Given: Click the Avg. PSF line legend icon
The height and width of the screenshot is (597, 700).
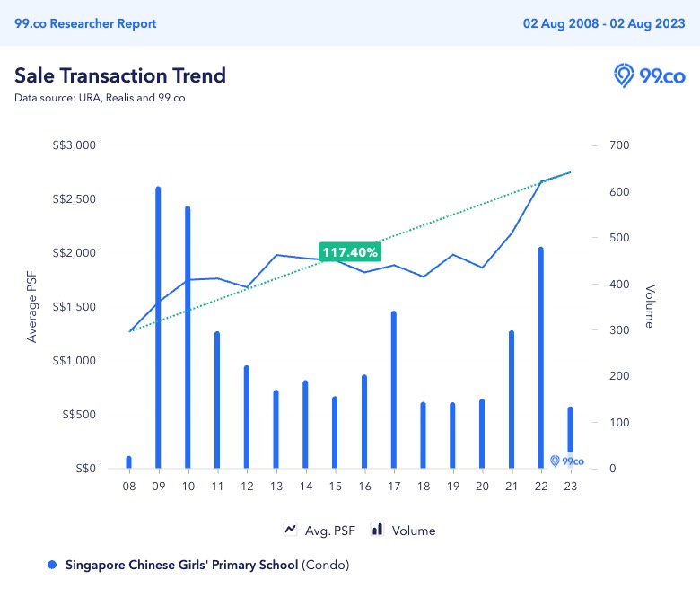Looking at the screenshot, I should 290,530.
